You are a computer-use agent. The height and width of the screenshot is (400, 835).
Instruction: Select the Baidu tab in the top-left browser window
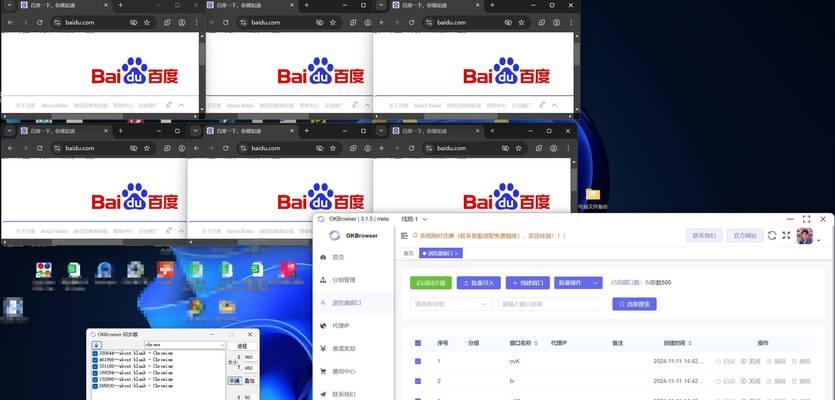point(64,5)
